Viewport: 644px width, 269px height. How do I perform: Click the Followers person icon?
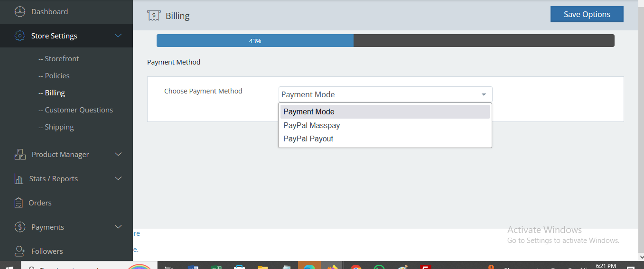point(19,251)
